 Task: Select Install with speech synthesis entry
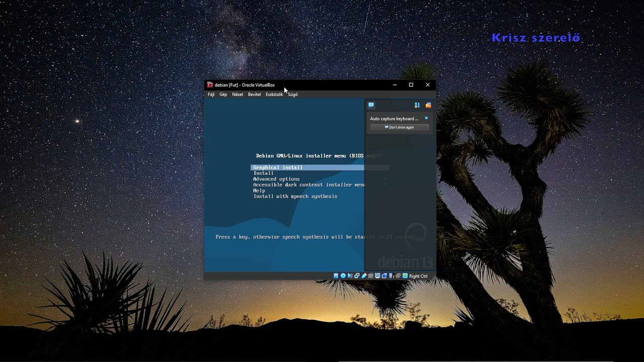tap(295, 197)
